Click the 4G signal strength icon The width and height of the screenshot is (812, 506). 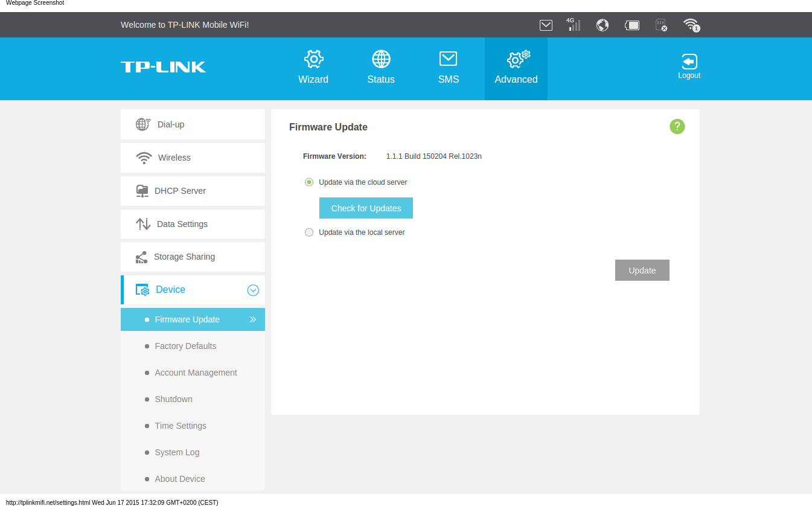(573, 25)
